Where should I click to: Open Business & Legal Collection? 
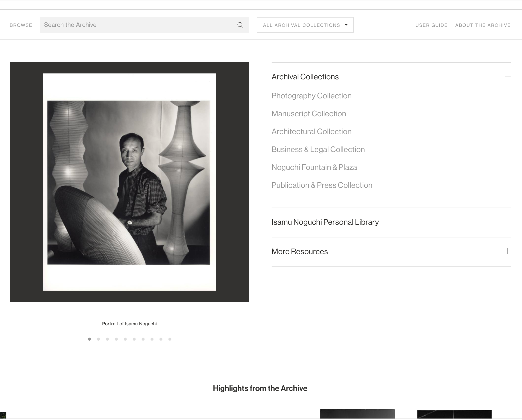point(318,150)
